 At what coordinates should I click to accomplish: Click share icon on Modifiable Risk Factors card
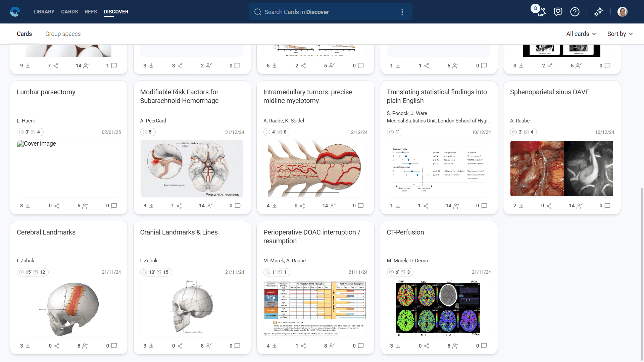pyautogui.click(x=179, y=206)
